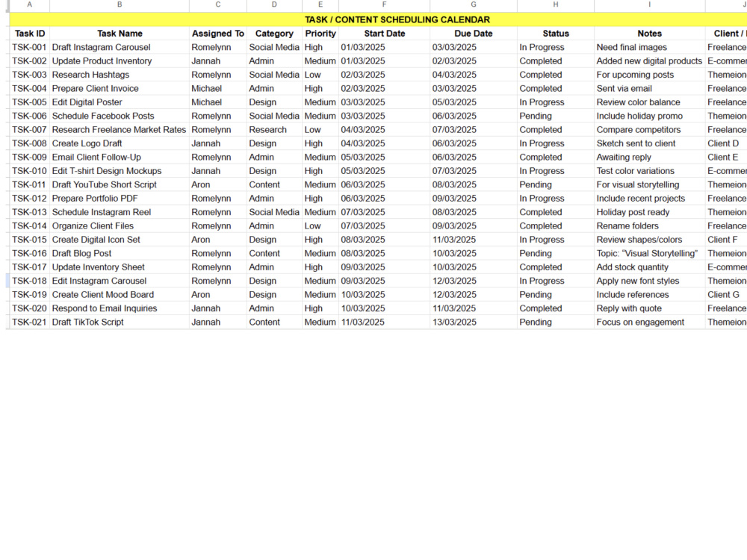Select Draft TikTok Script cell
747x560 pixels.
point(119,322)
